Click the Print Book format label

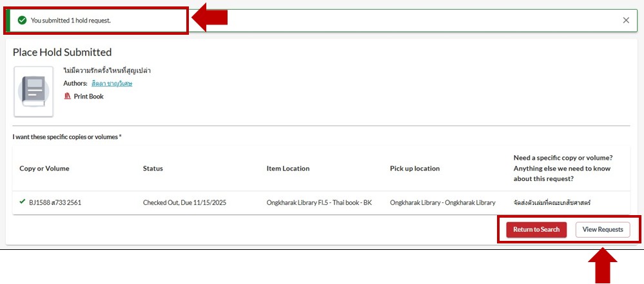click(x=88, y=97)
